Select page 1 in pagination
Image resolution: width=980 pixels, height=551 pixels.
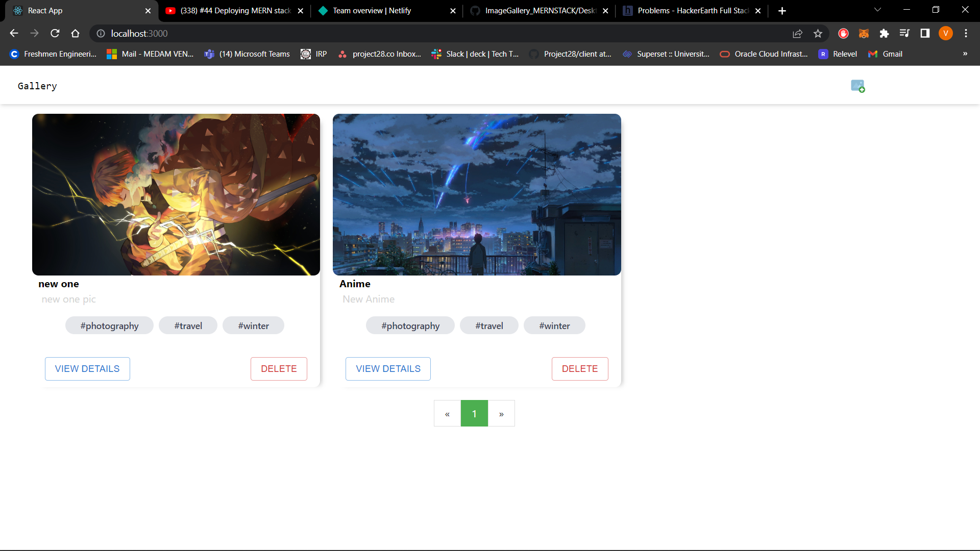click(474, 413)
